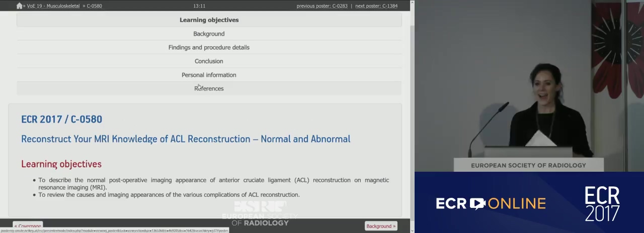Go to next poster: C-1384

point(376,6)
